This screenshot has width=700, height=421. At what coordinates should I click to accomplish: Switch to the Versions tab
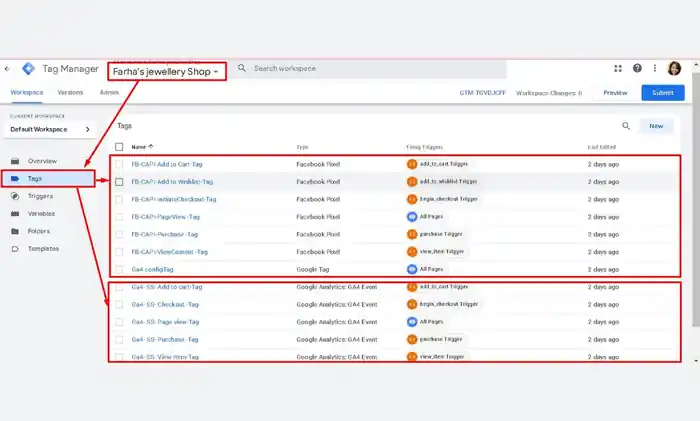point(70,92)
